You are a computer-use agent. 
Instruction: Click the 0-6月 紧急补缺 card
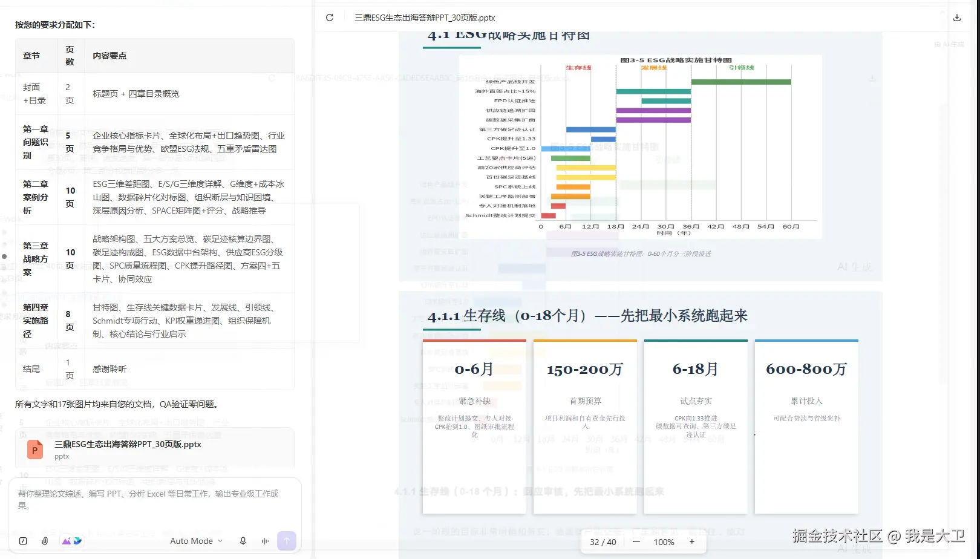click(474, 427)
